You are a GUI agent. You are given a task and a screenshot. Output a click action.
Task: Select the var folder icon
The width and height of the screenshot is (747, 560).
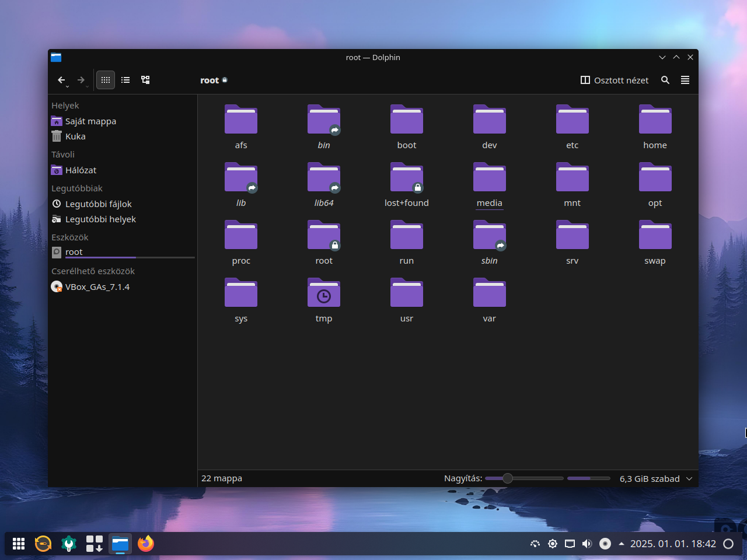[x=490, y=292]
